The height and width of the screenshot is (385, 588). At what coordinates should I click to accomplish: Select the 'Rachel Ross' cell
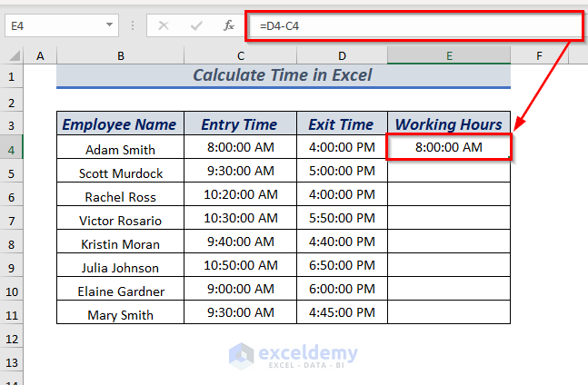click(120, 194)
